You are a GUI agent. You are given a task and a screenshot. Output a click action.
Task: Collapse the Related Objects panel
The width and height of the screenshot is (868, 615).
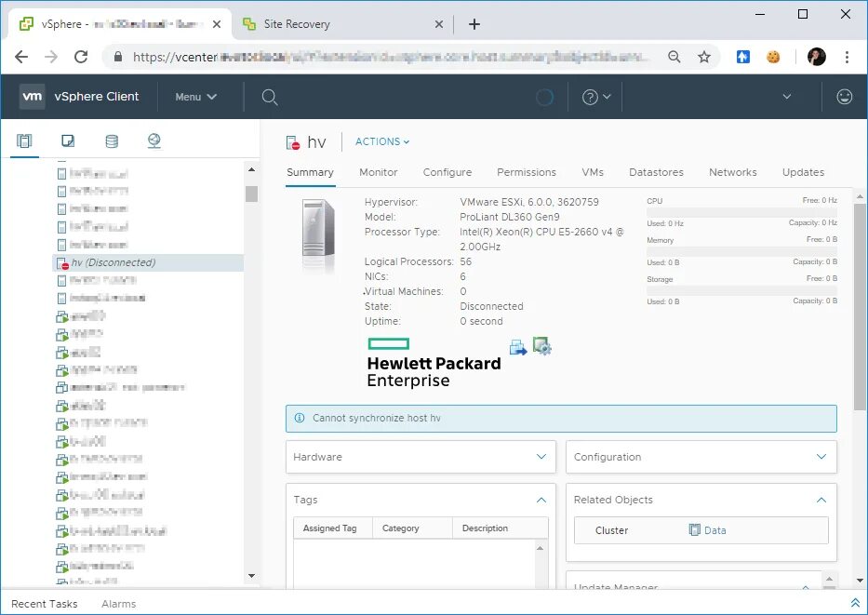click(x=821, y=500)
